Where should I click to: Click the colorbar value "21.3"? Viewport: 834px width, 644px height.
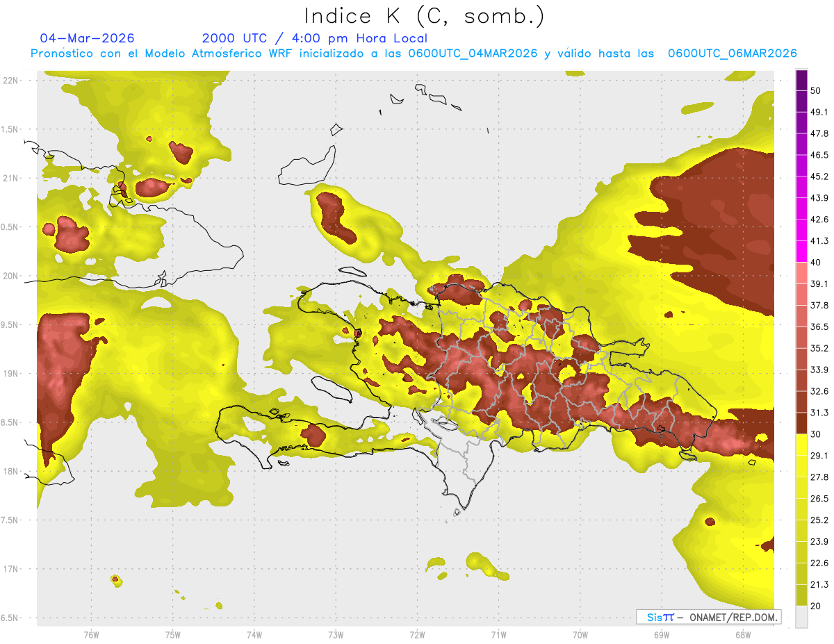tap(819, 585)
